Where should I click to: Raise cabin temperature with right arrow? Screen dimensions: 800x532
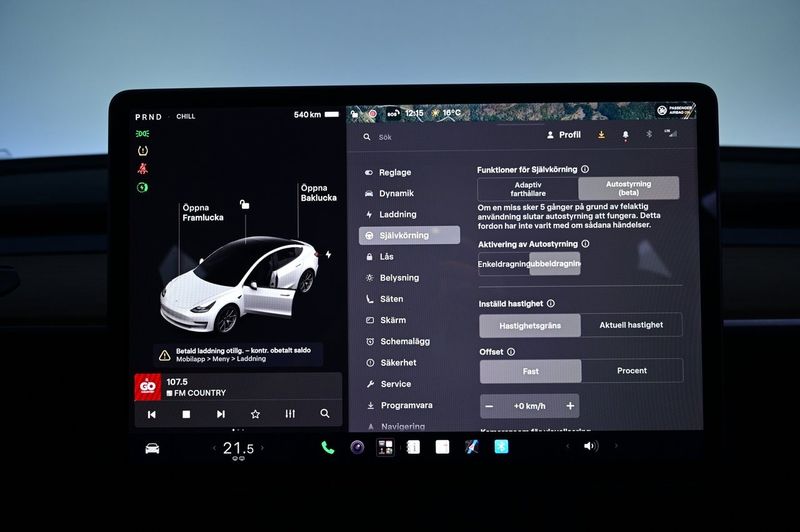coord(262,448)
